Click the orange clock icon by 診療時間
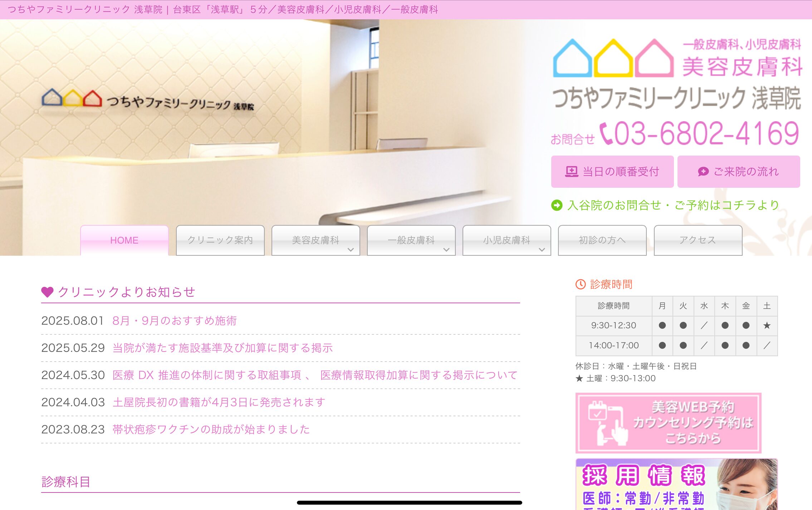The height and width of the screenshot is (510, 812). 580,284
